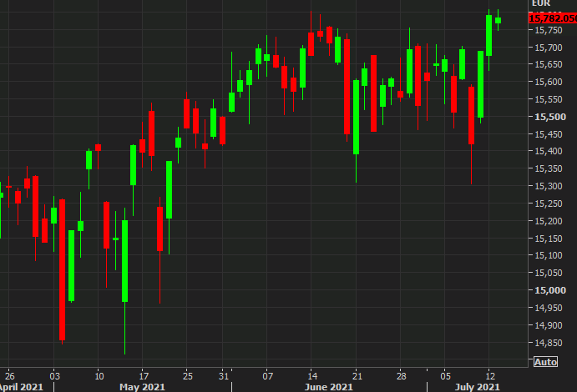The width and height of the screenshot is (577, 392).
Task: Click the 14,900 price axis label
Action: 549,325
